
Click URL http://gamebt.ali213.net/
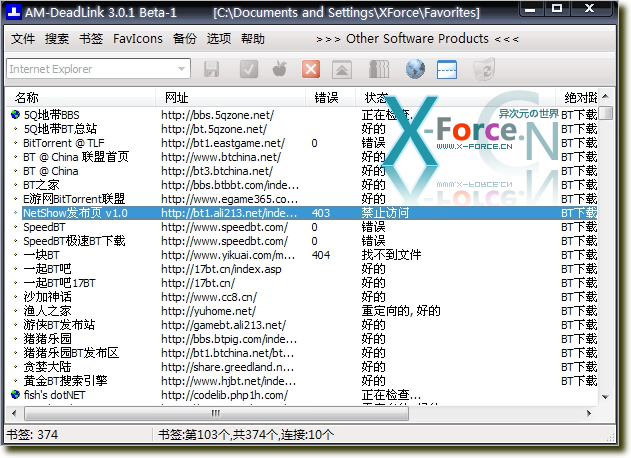click(x=223, y=325)
